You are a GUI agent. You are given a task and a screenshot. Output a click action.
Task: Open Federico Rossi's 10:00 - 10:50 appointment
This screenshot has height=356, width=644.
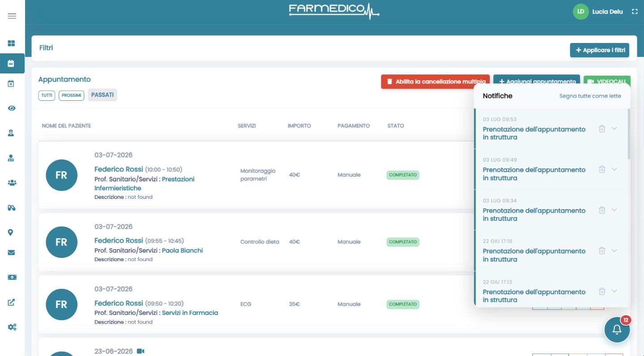click(119, 169)
